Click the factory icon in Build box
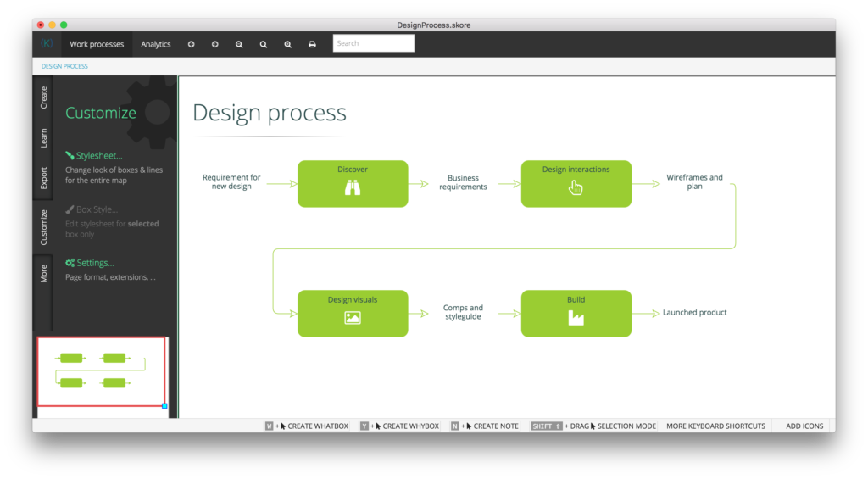The image size is (868, 479). tap(576, 318)
